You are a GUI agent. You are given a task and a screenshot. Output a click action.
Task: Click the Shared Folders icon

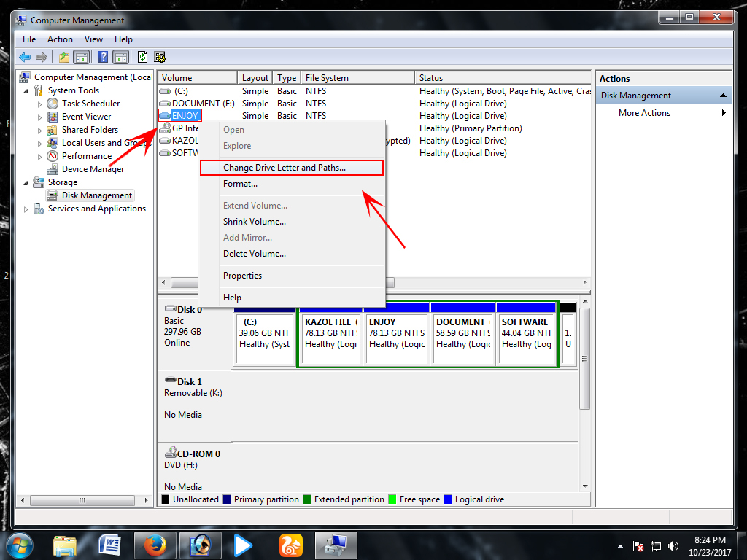[x=53, y=130]
